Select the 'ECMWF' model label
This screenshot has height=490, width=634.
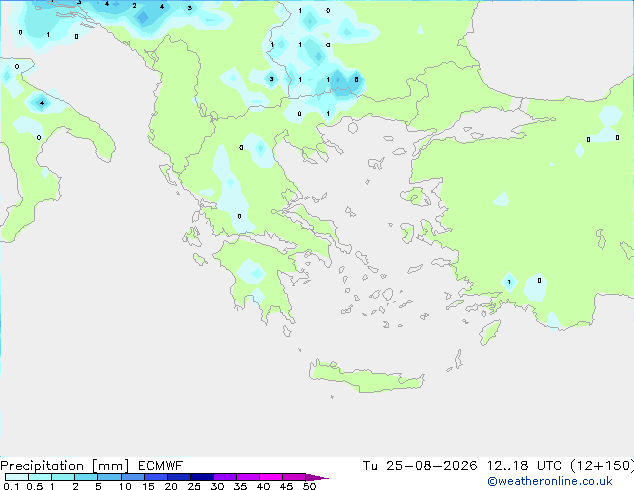pyautogui.click(x=161, y=466)
